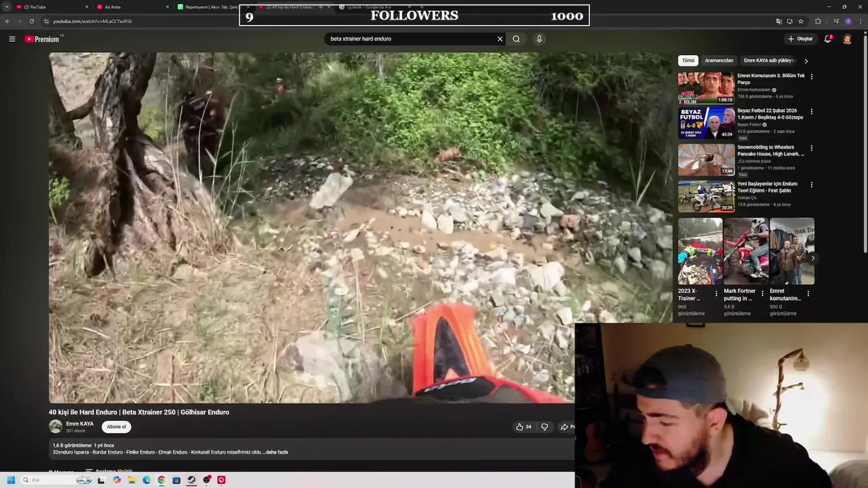
Task: Click the magnifier search button
Action: (516, 39)
